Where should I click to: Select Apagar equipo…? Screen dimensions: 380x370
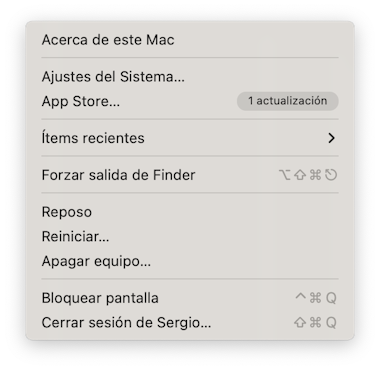(x=190, y=261)
